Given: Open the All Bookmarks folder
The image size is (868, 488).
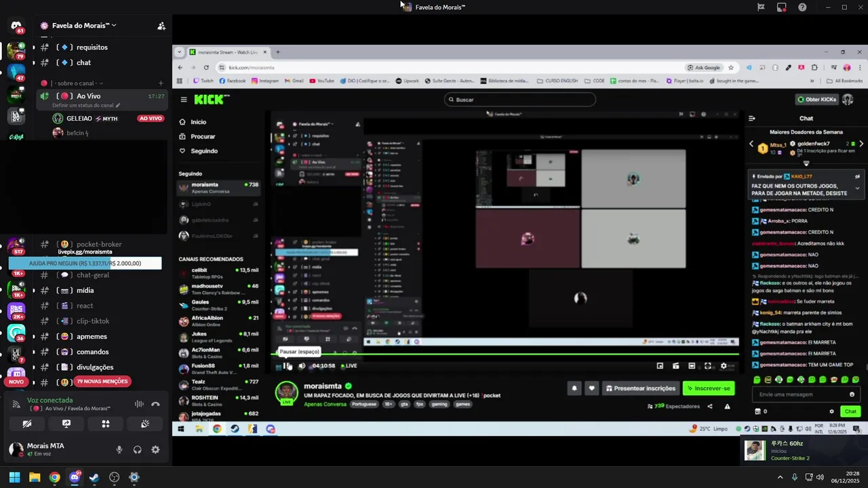Looking at the screenshot, I should [x=845, y=81].
